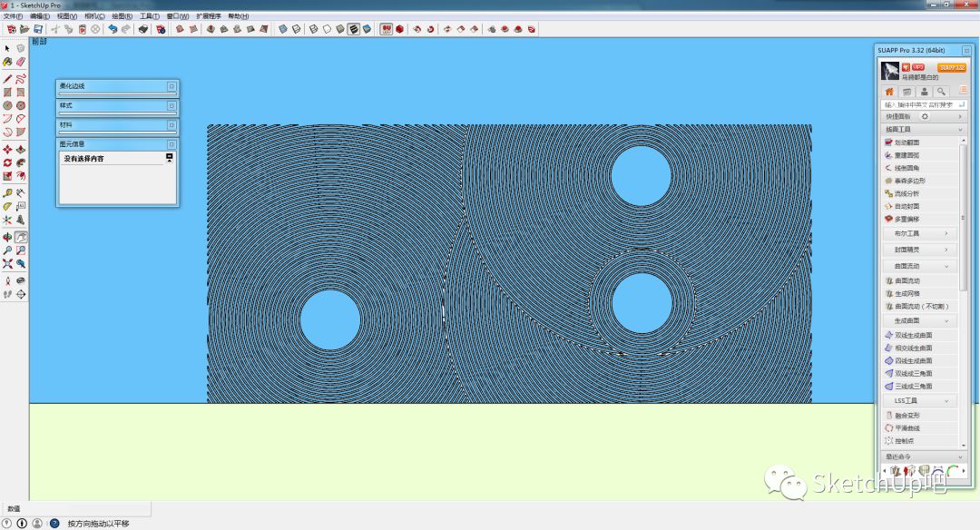
Task: Click the Redo arrow icon
Action: pos(126,29)
